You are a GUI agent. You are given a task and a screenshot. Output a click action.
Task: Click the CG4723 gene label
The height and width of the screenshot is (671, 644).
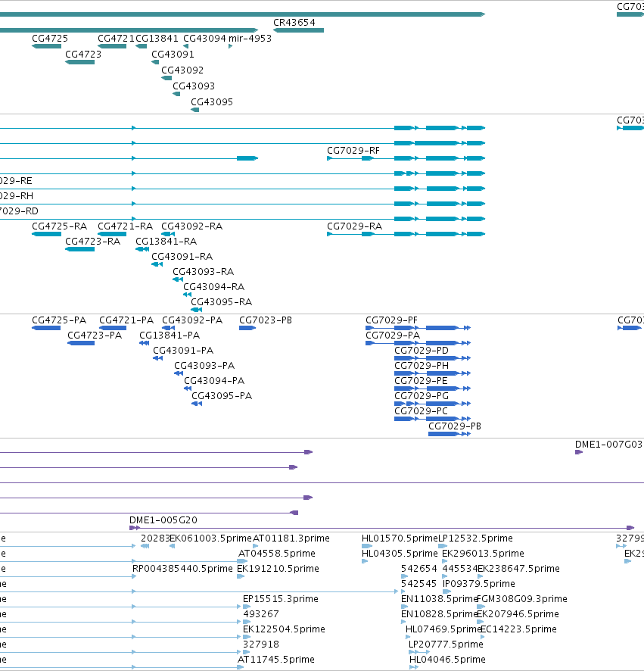pyautogui.click(x=83, y=54)
